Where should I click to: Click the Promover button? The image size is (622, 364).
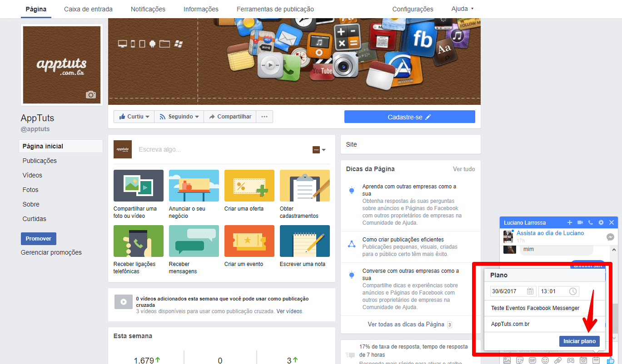pyautogui.click(x=39, y=239)
